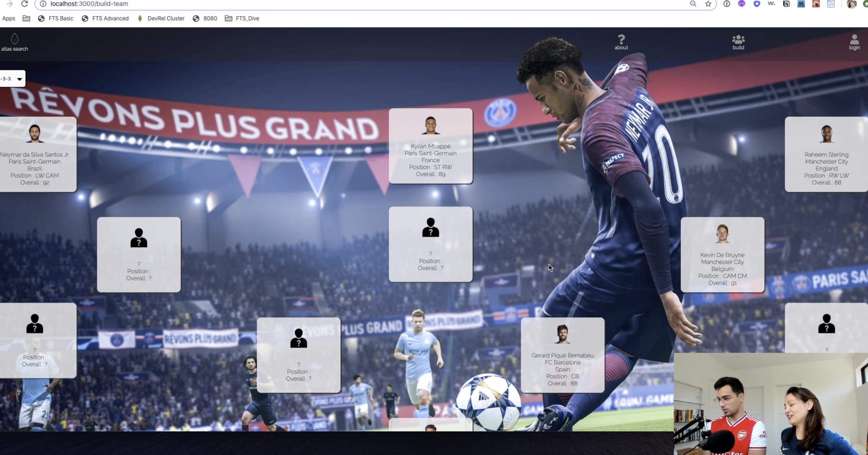Click the address bar URL localhost:3000/build-team
The height and width of the screenshot is (455, 868).
coord(89,4)
